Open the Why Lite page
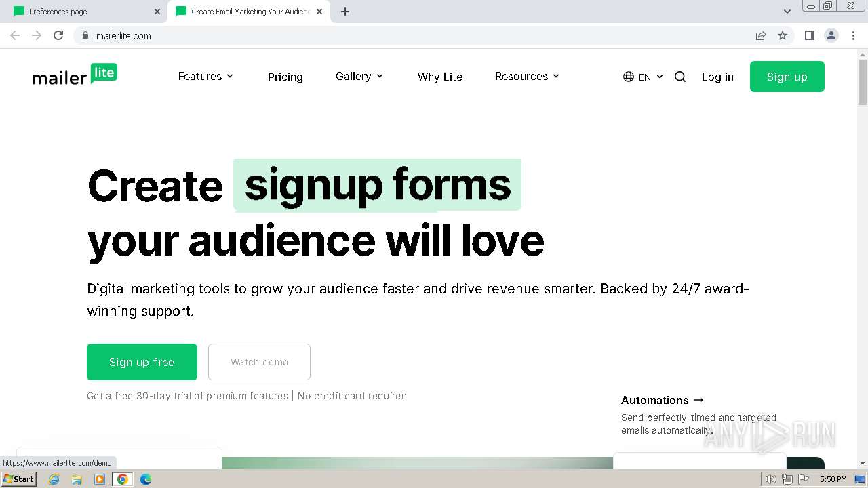Screen dimensions: 868x488 click(440, 77)
